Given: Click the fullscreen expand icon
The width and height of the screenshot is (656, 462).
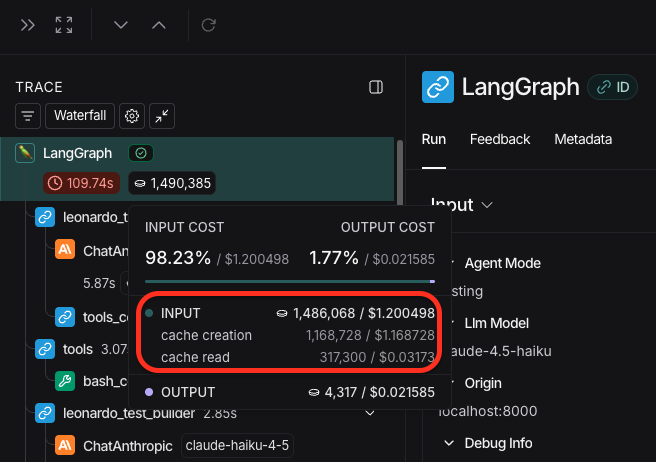Looking at the screenshot, I should tap(64, 25).
